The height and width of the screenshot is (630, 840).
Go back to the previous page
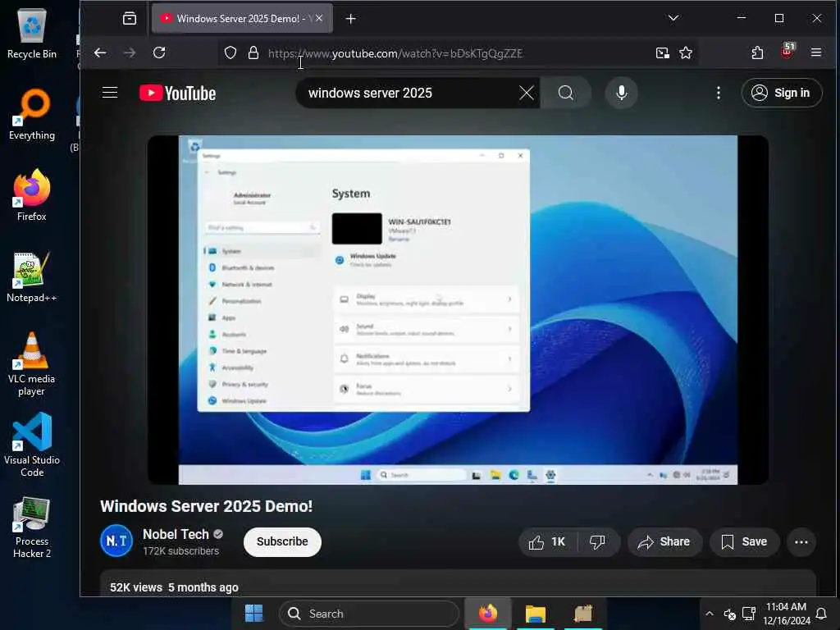click(x=100, y=52)
